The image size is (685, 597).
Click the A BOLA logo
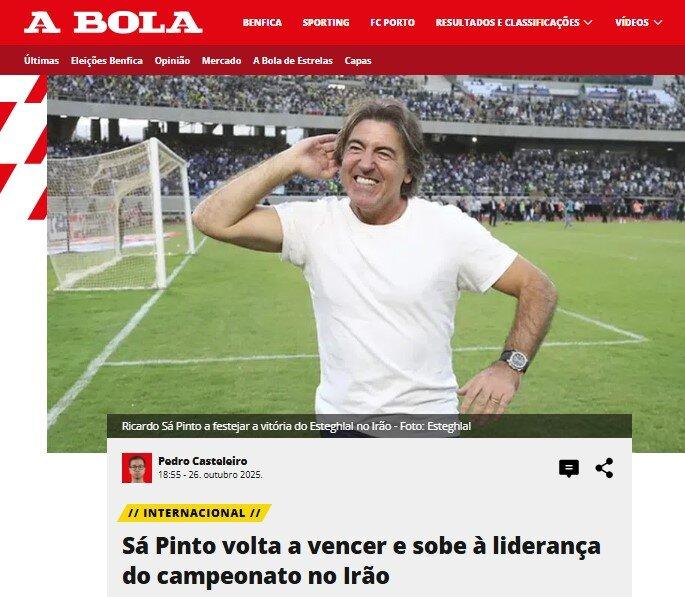pyautogui.click(x=113, y=22)
